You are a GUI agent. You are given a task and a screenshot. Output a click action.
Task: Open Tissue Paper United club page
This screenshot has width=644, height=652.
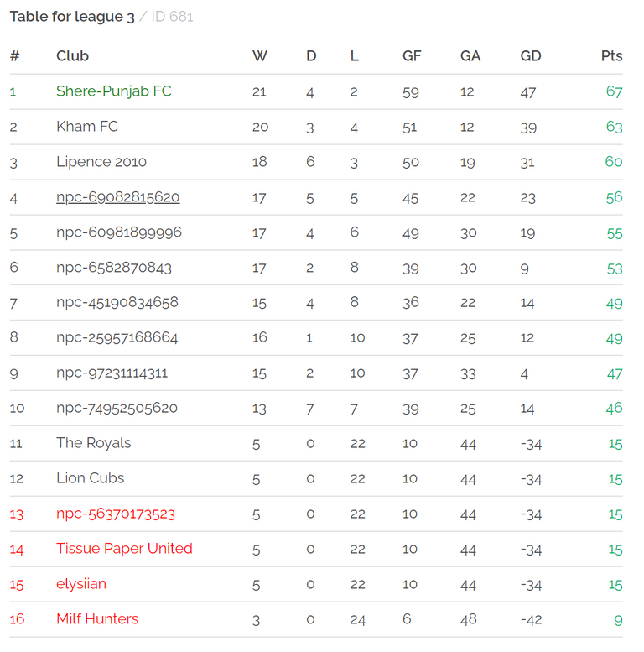124,549
